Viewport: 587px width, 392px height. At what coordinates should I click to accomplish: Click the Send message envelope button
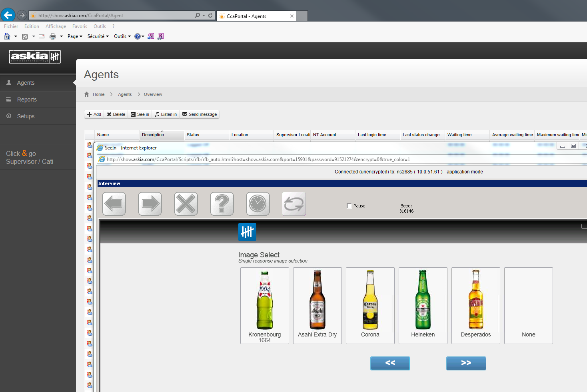click(x=200, y=114)
